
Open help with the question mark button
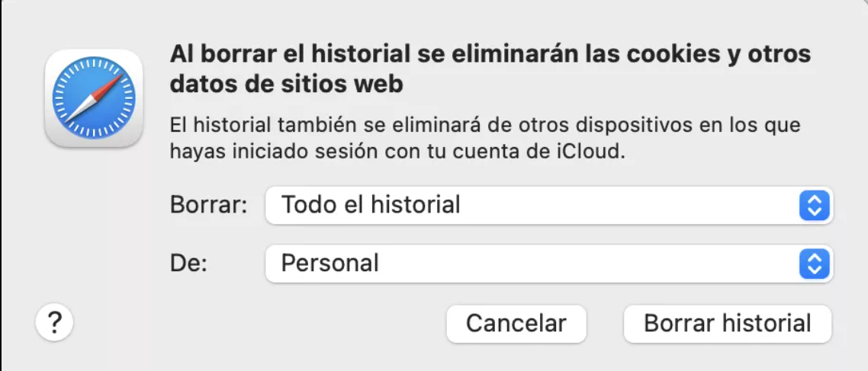[x=54, y=324]
